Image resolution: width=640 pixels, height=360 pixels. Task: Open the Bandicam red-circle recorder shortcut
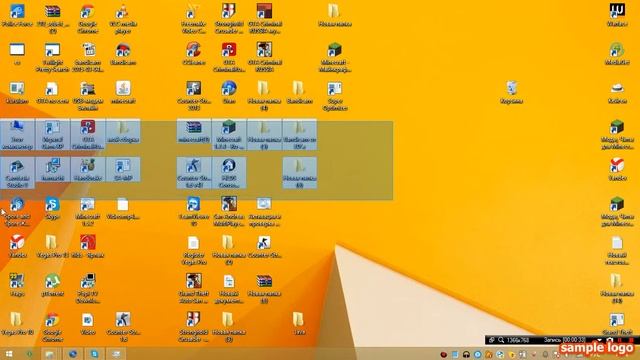pos(123,54)
